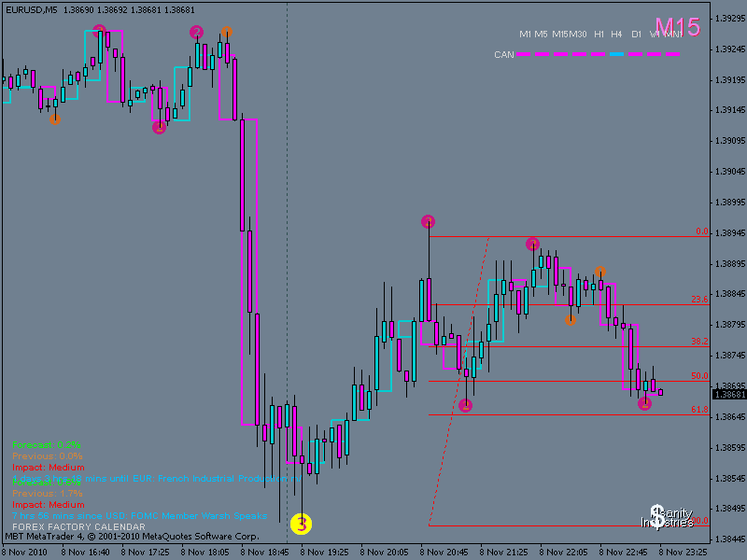Click the orange Previous: 1.7% text

pyautogui.click(x=48, y=494)
